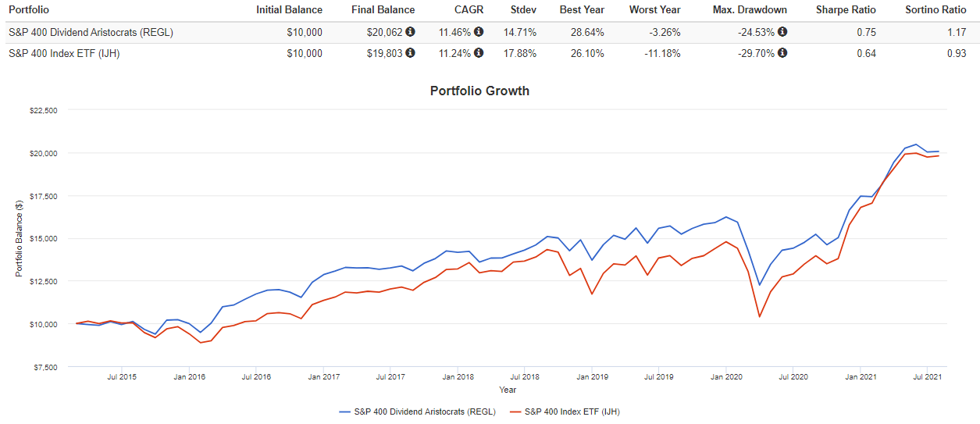Open info icon next to REGL CAGR 11.46%
The width and height of the screenshot is (980, 424).
(479, 32)
